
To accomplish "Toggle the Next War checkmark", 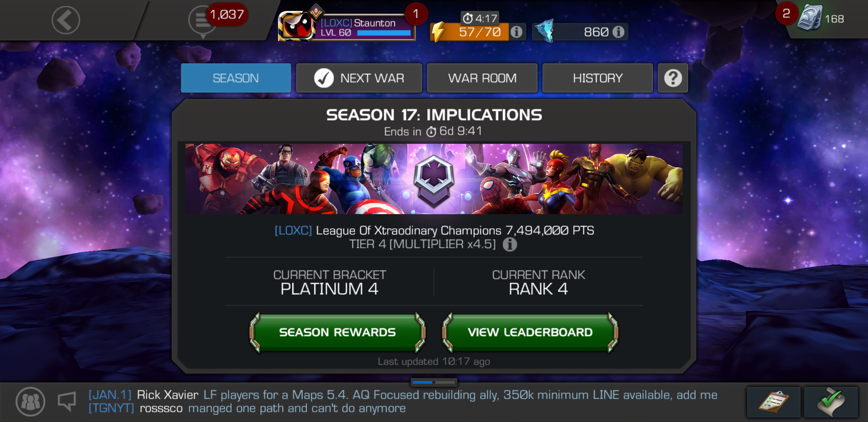I will [323, 78].
